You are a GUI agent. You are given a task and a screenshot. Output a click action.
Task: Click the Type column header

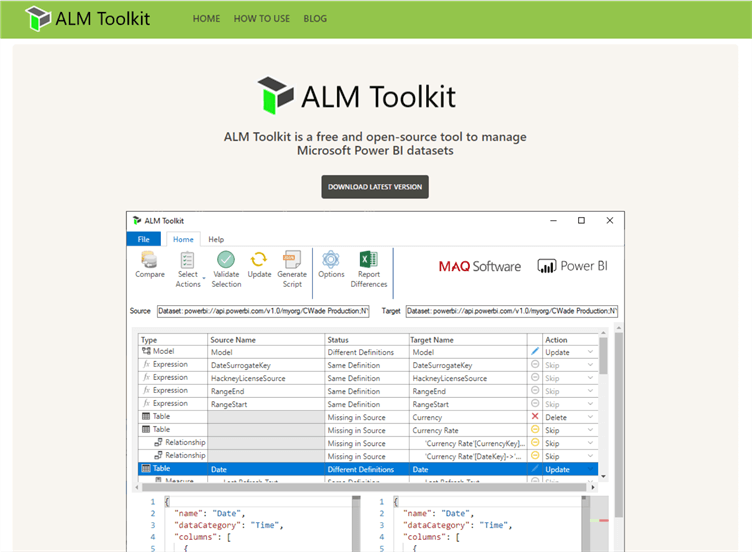point(173,340)
